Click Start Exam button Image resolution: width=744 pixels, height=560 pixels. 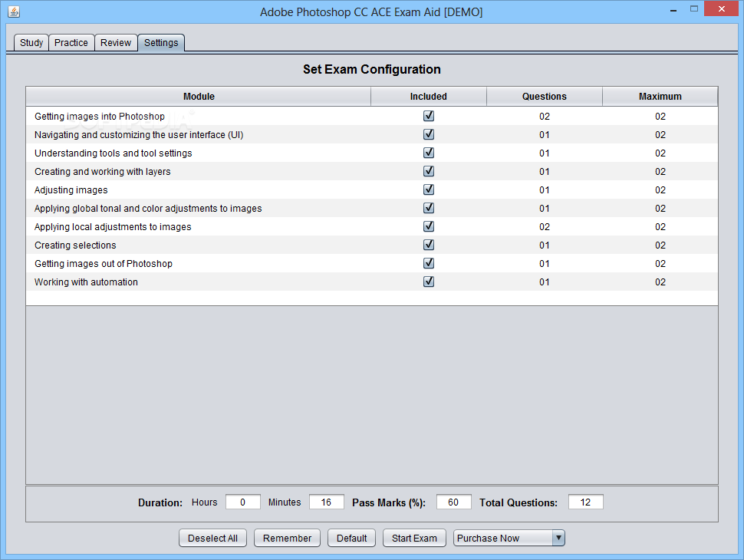414,539
